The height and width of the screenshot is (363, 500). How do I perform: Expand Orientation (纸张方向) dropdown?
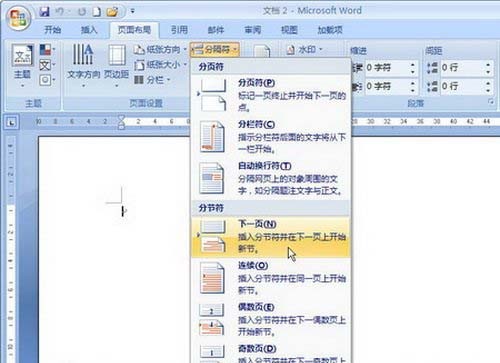[160, 50]
